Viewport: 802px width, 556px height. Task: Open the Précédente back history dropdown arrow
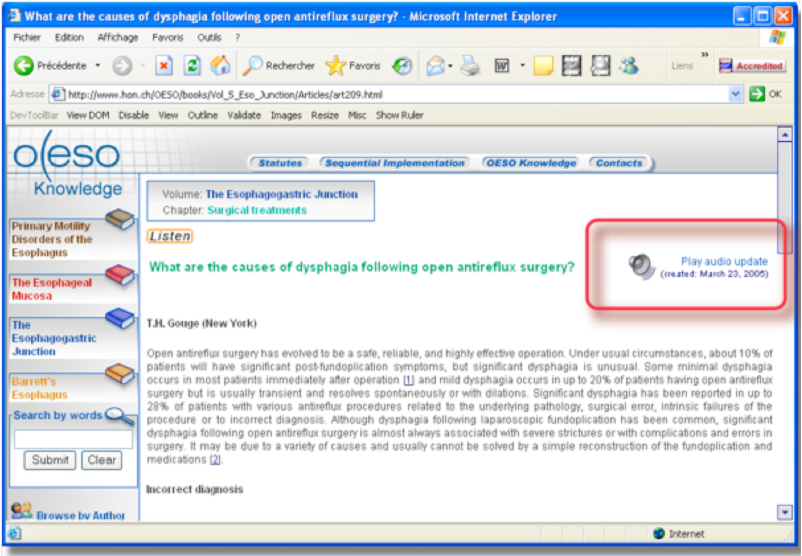point(98,66)
